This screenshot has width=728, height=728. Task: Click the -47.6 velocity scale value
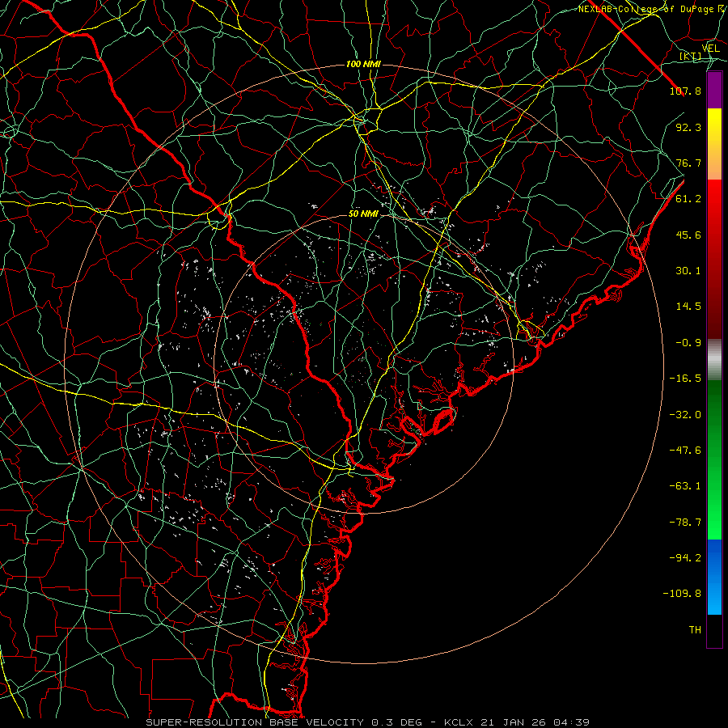[x=685, y=451]
